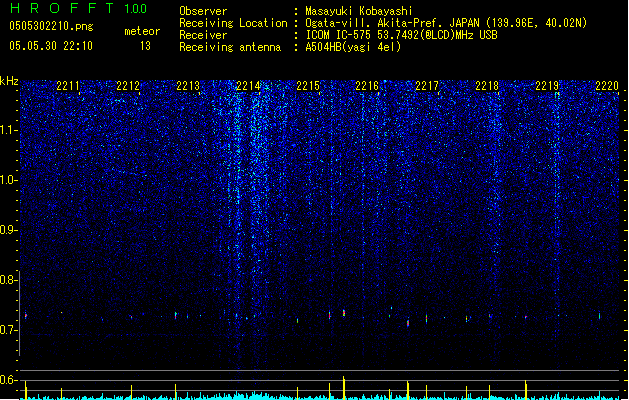Click the 0.9 frequency axis label

click(9, 230)
